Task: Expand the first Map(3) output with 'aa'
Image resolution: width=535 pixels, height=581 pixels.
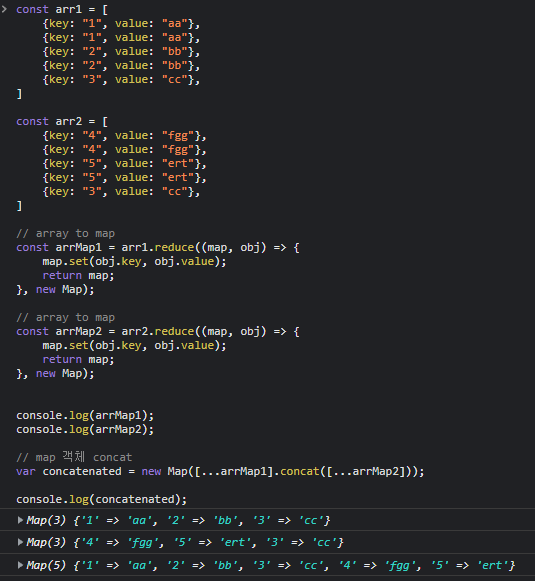Action: tap(20, 520)
